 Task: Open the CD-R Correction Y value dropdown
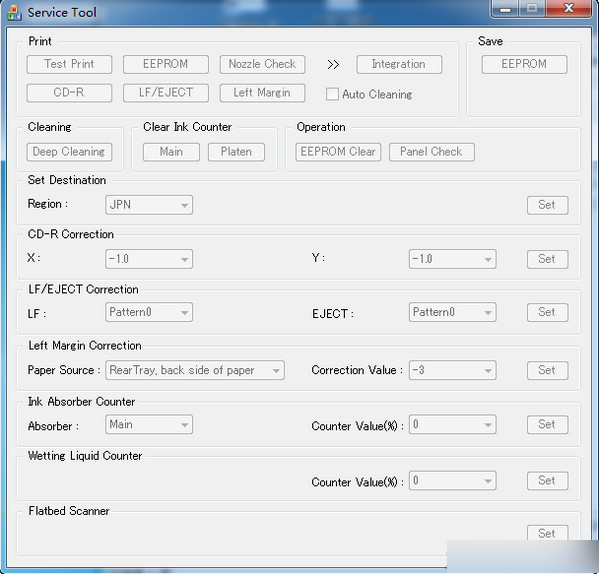pyautogui.click(x=452, y=259)
